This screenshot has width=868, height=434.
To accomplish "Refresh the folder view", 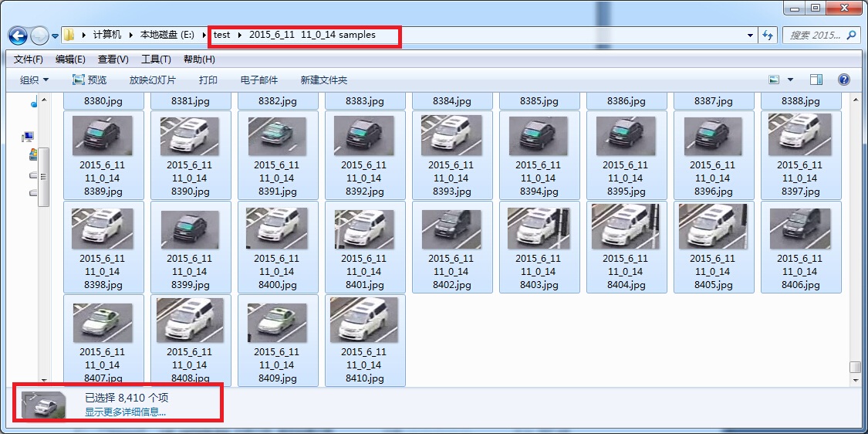I will (x=768, y=36).
